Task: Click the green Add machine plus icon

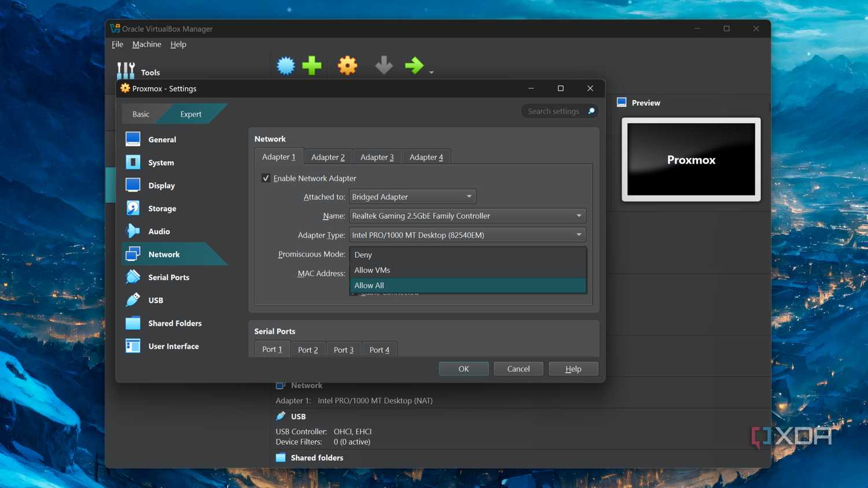Action: tap(312, 65)
